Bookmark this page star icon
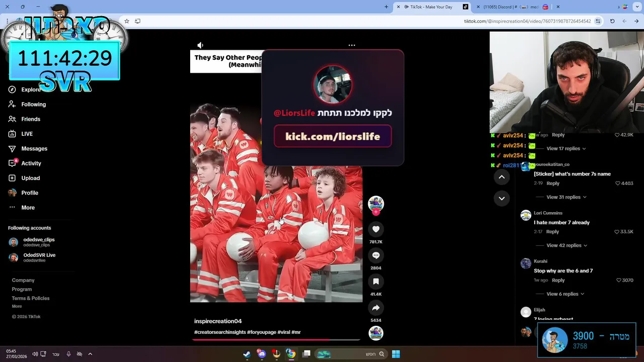644x362 pixels. [127, 21]
